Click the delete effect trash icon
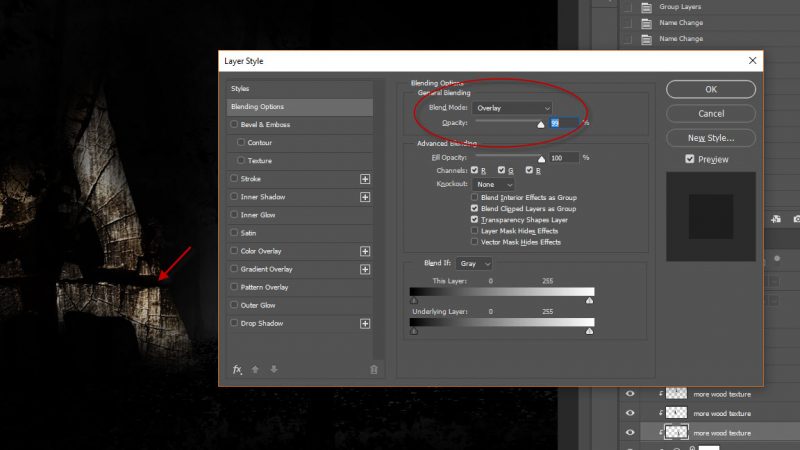800x450 pixels. coord(374,369)
